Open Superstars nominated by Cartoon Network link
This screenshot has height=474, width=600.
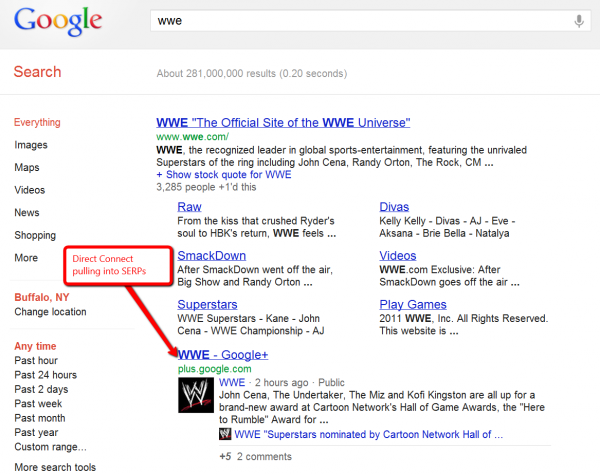tap(368, 435)
